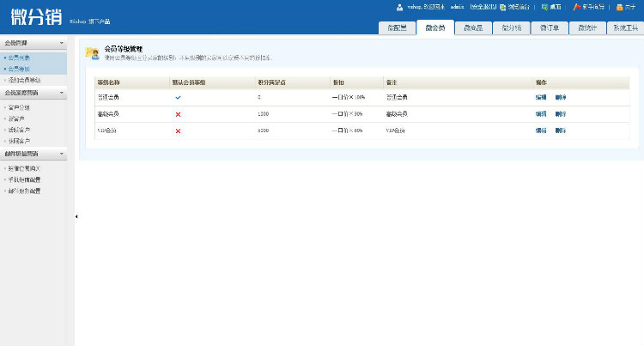Click the 关于 lock icon in top bar
Viewport: 644px width, 346px height.
[619, 7]
